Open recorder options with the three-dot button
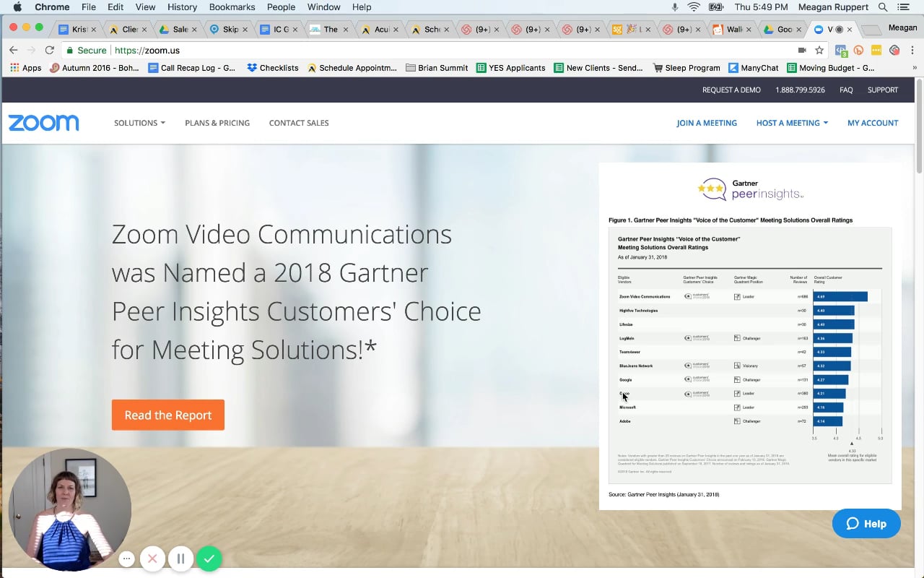This screenshot has width=924, height=578. tap(126, 558)
